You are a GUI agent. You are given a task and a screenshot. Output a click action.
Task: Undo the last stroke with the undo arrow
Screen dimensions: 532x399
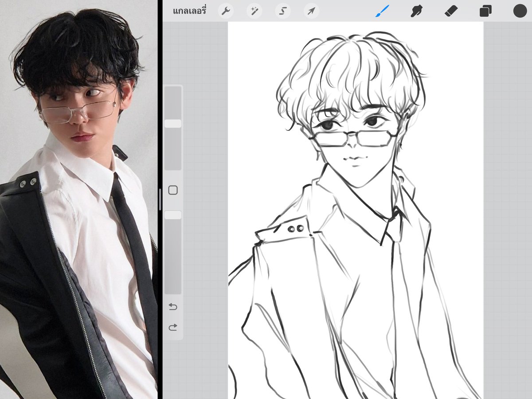(173, 307)
